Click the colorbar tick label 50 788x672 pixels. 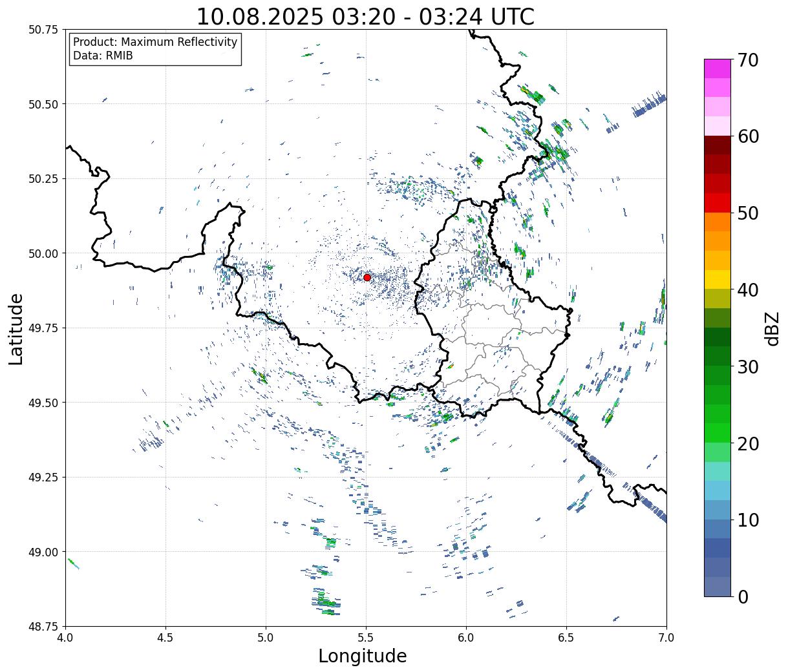pyautogui.click(x=748, y=213)
